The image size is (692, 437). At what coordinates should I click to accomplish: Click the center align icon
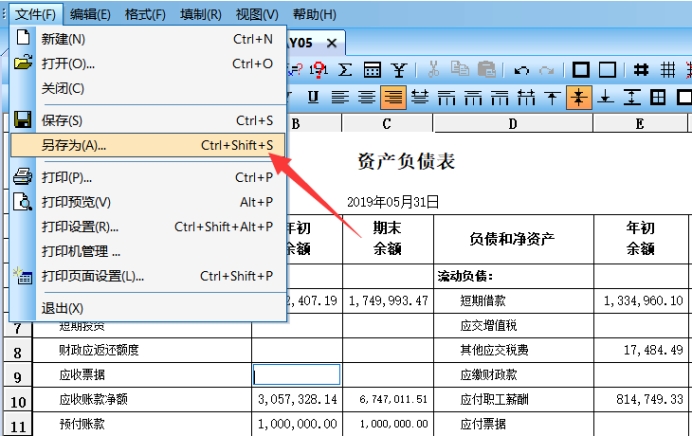[x=367, y=97]
